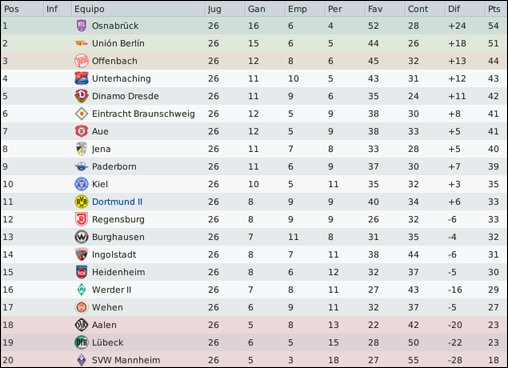Click the Ingolstadt team name
508x368 pixels.
(x=114, y=255)
